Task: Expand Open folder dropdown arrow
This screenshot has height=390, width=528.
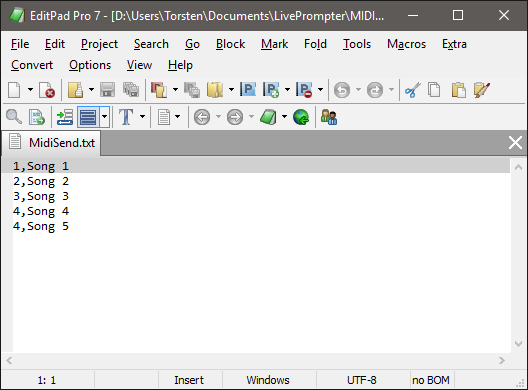Action: [x=231, y=90]
